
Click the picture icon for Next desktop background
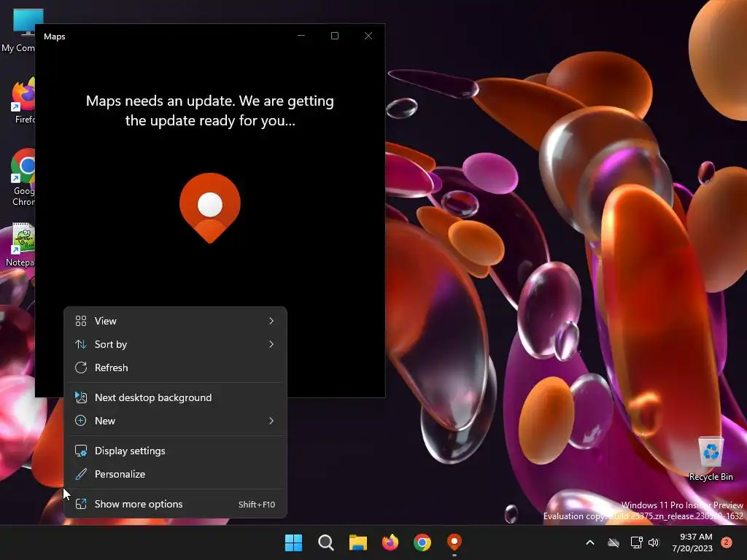click(x=81, y=397)
